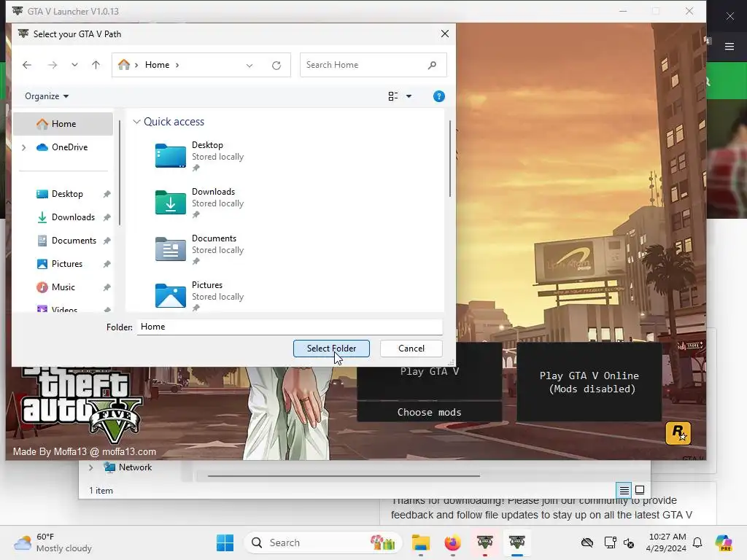Select the Desktop folder in Quick access
The image size is (747, 560).
(x=200, y=155)
